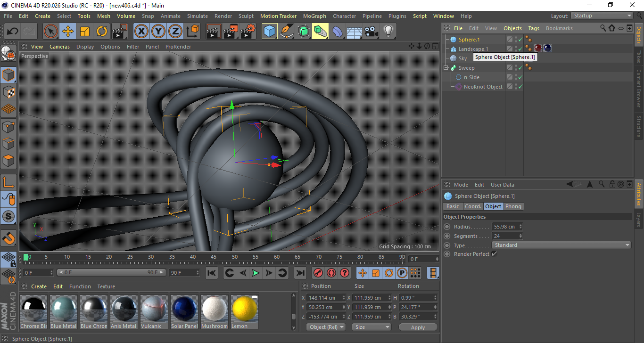Screen dimensions: 644x343
Task: Select the Solar Panel material swatch
Action: [184, 311]
